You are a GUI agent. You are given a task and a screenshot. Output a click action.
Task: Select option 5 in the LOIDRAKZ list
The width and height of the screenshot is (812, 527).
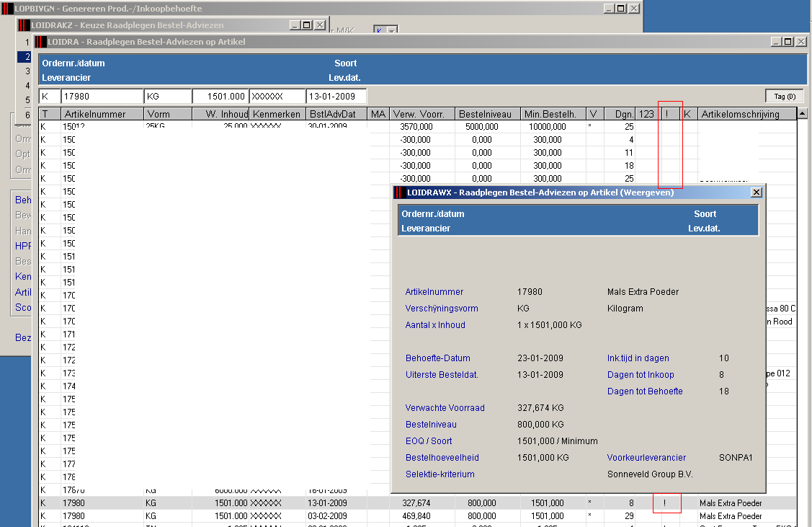pyautogui.click(x=27, y=100)
